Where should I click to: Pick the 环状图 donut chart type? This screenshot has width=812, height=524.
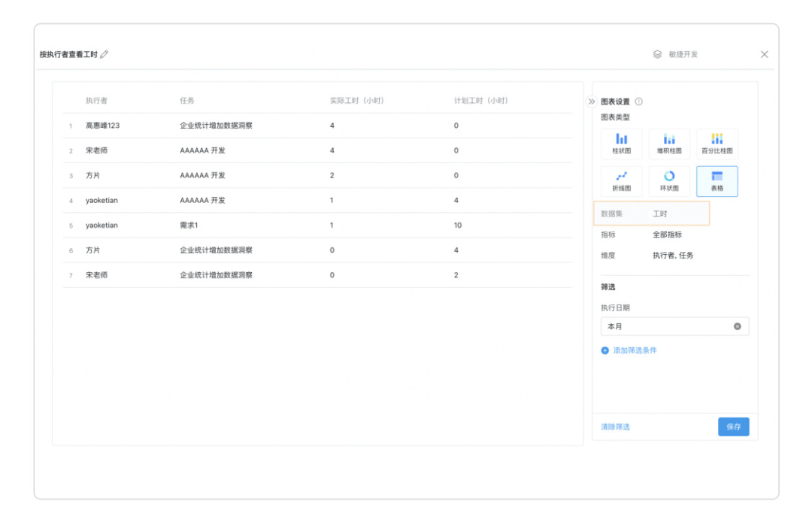pyautogui.click(x=669, y=181)
